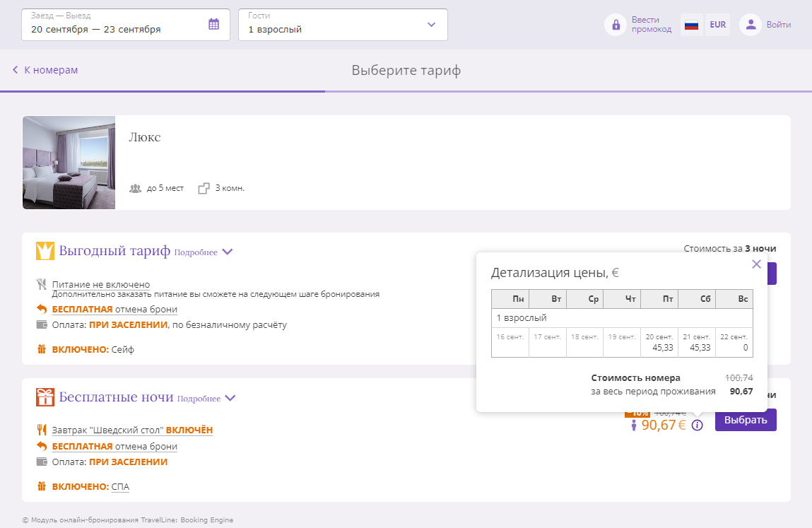This screenshot has height=528, width=812.
Task: Click the guests people icon near до 5 мест
Action: point(135,188)
